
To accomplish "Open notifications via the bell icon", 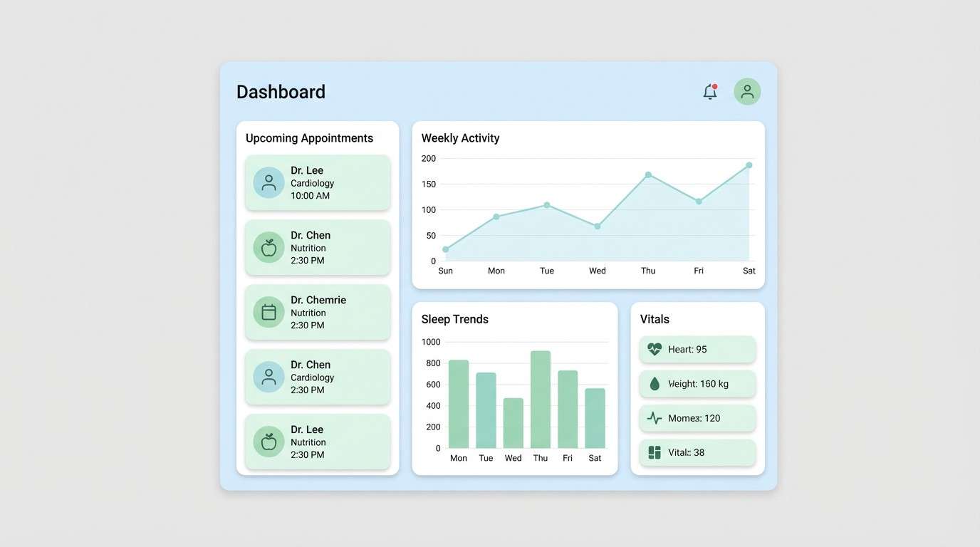I will [x=709, y=91].
